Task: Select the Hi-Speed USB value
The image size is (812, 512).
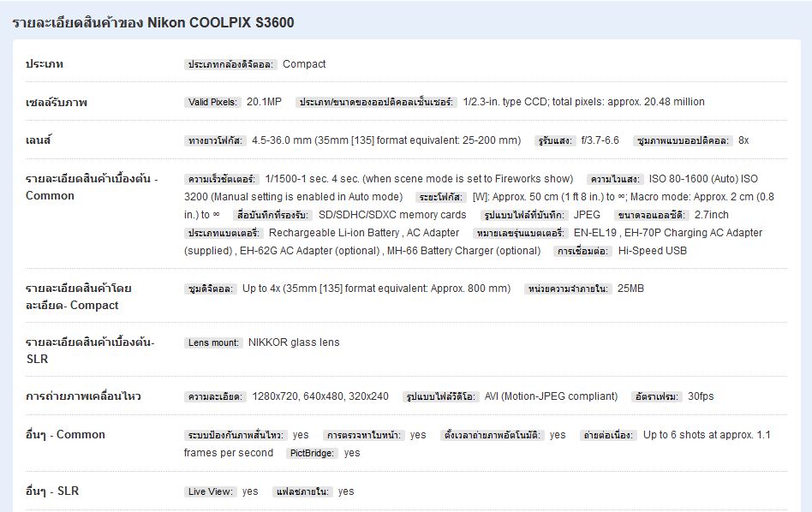Action: (653, 251)
